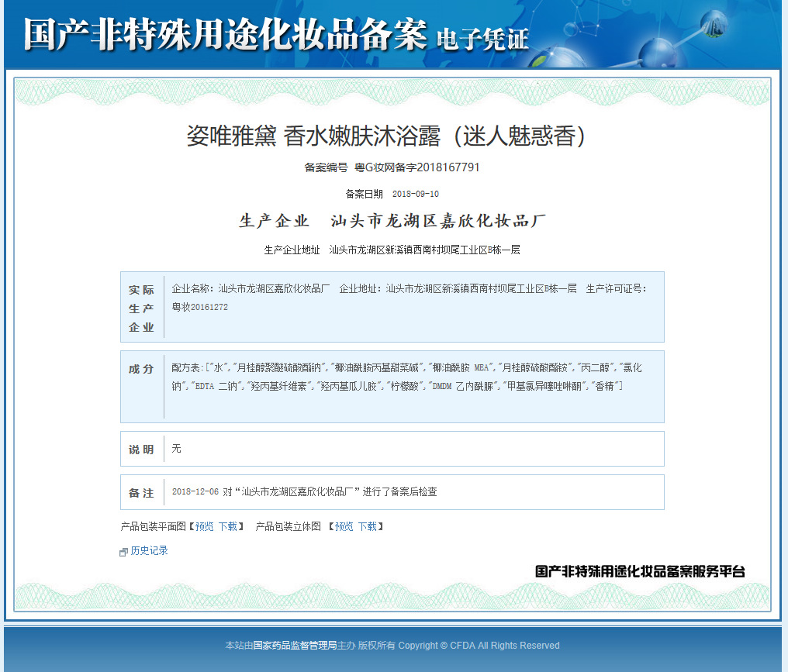Viewport: 788px width, 672px height.
Task: Preview the 产品包装立体图 image
Action: coord(344,526)
